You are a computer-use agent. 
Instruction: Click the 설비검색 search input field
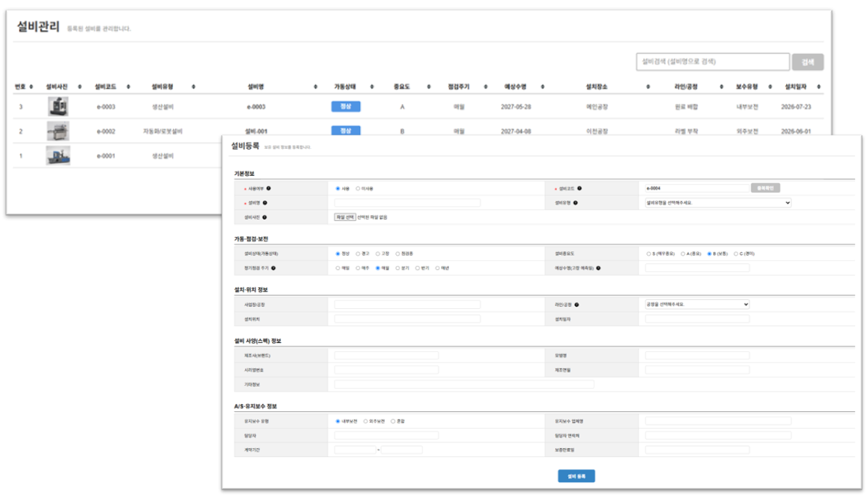tap(713, 62)
